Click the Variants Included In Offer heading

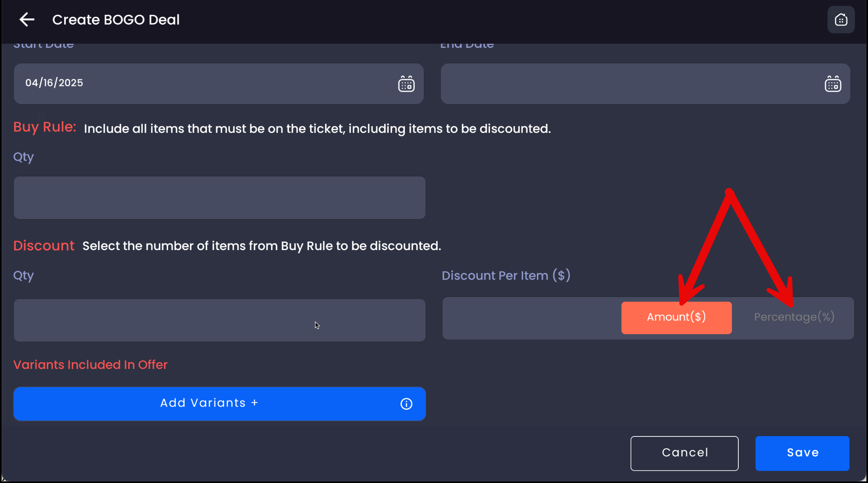pyautogui.click(x=90, y=364)
